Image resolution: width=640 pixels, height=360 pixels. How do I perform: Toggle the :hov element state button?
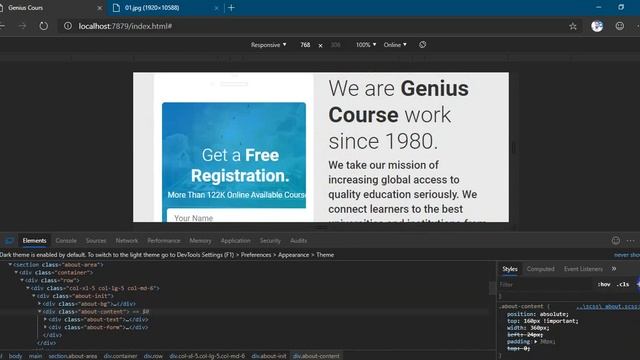604,284
